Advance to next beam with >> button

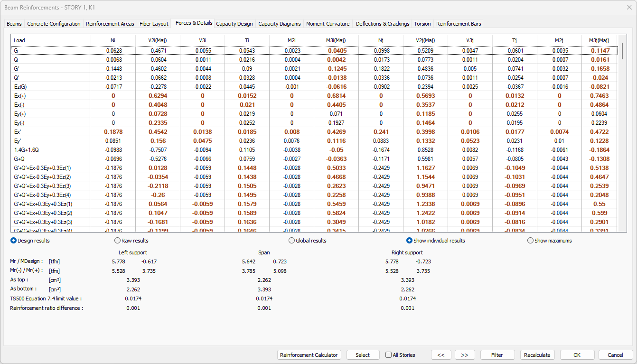465,355
